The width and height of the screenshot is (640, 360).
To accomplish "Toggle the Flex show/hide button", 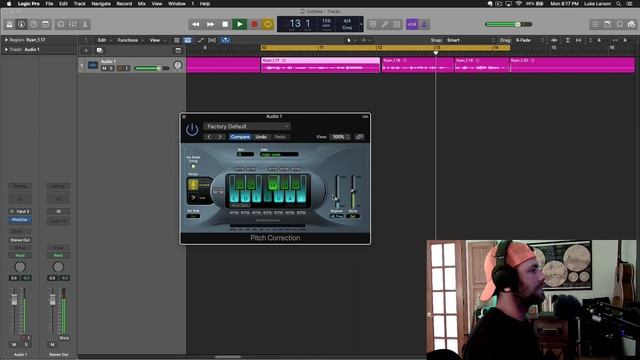I will click(212, 40).
